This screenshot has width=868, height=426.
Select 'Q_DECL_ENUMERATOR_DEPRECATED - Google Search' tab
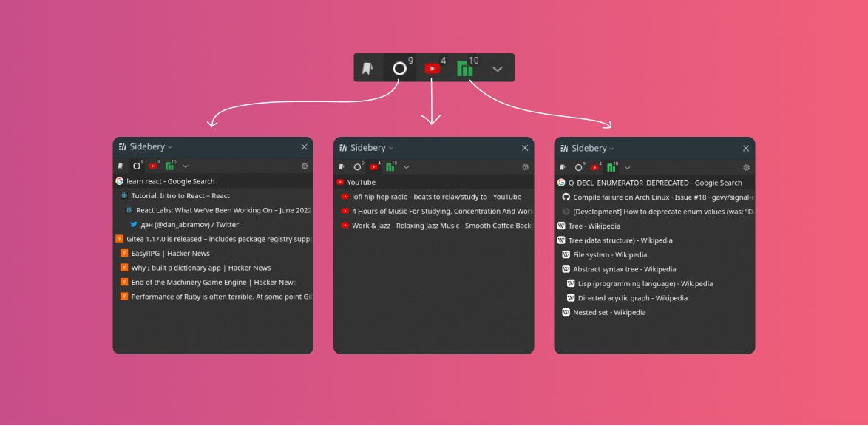point(654,183)
